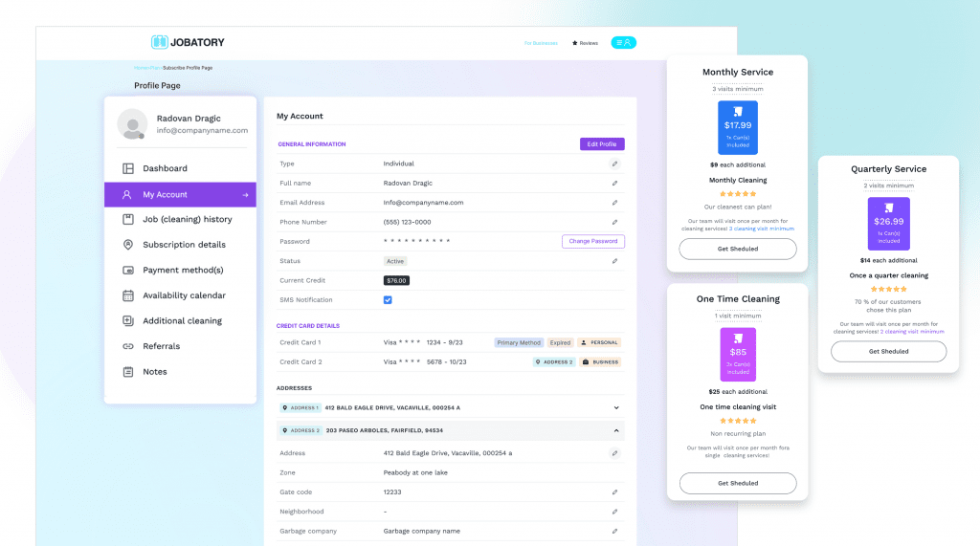
Task: Expand the Address 1 section chevron
Action: click(x=616, y=407)
